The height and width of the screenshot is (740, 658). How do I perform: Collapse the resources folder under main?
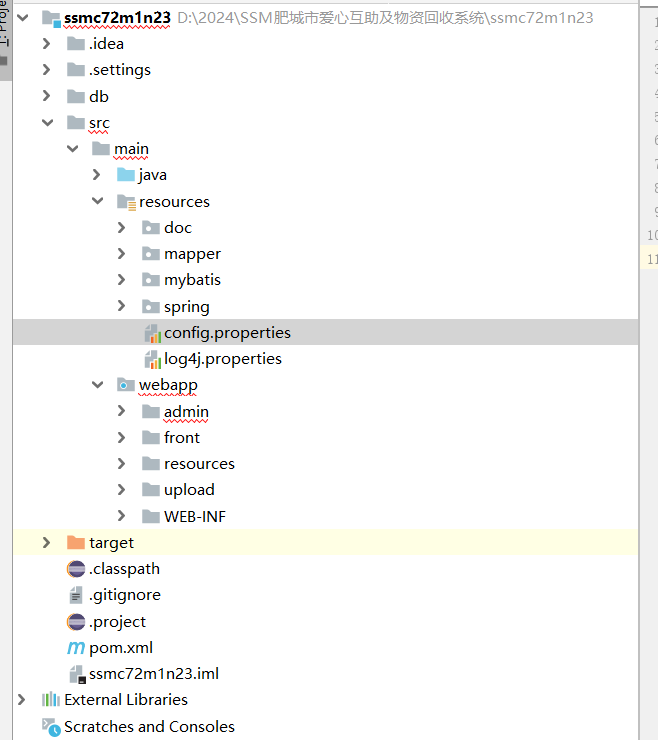pos(97,202)
